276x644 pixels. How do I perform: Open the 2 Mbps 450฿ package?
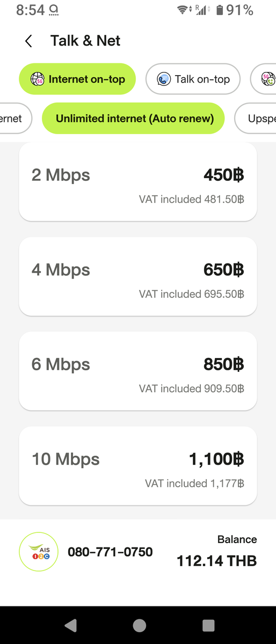(x=138, y=182)
